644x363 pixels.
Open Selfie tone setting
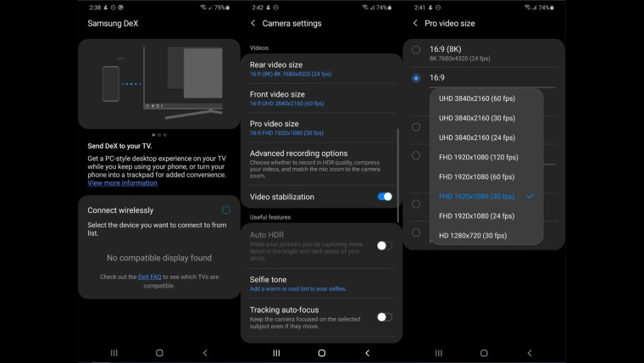321,283
